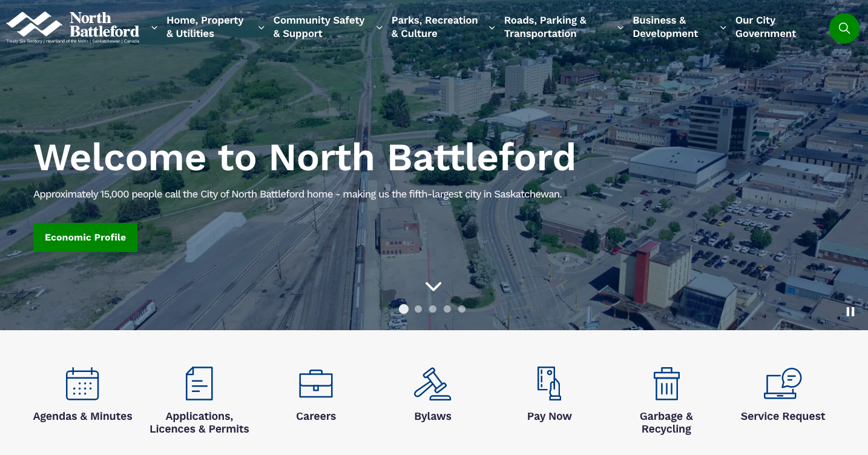Click the 'Approximately 15,000 people' description text
868x455 pixels.
coord(298,194)
